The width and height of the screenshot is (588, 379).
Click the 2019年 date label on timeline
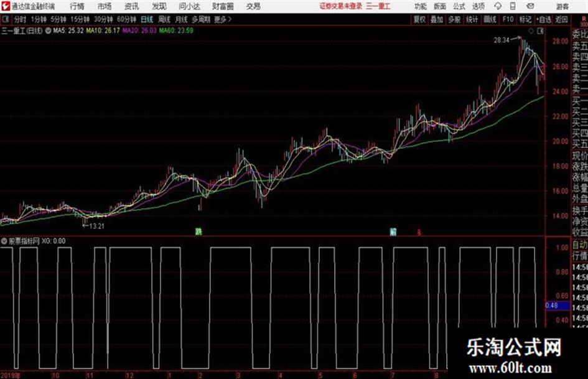point(11,375)
